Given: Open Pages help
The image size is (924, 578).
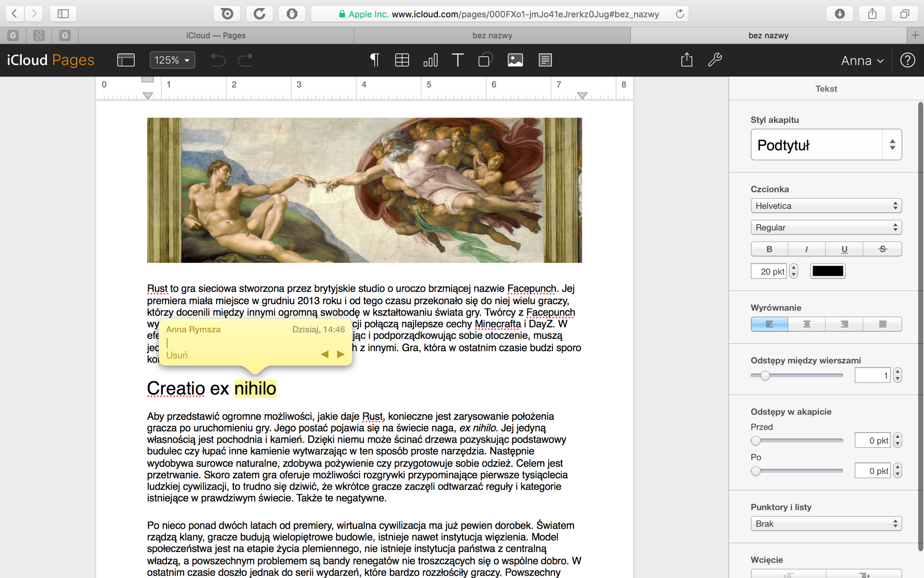Looking at the screenshot, I should point(908,60).
